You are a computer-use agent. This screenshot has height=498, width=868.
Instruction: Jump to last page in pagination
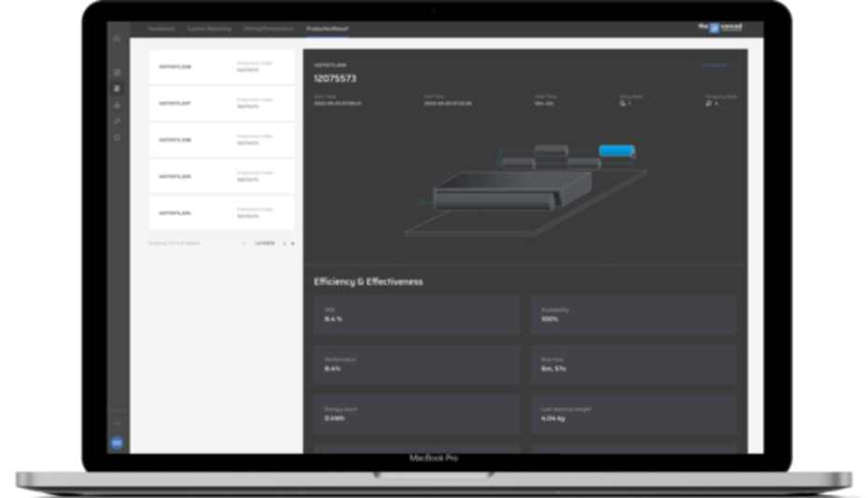[x=292, y=243]
